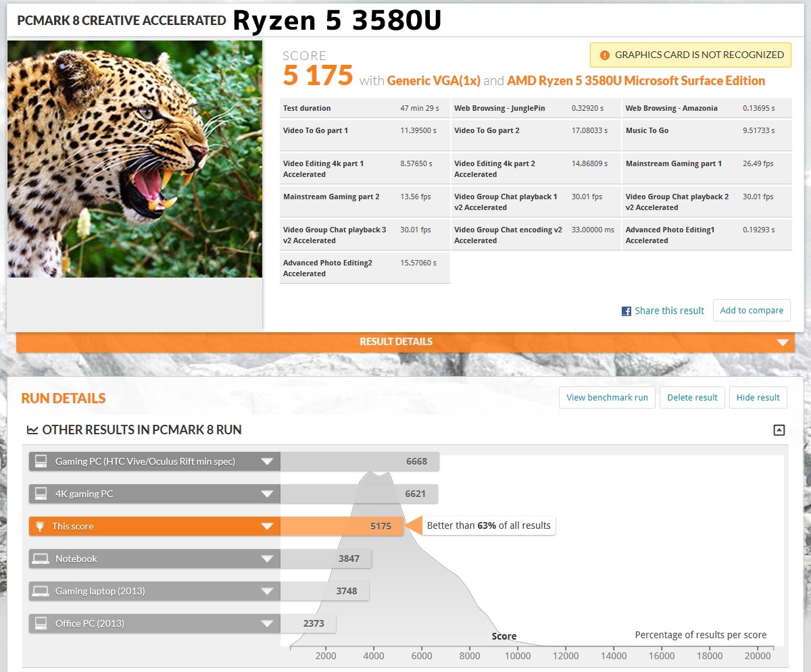Expand the 4K gaming PC dropdown arrow
This screenshot has height=672, width=811.
[x=268, y=494]
